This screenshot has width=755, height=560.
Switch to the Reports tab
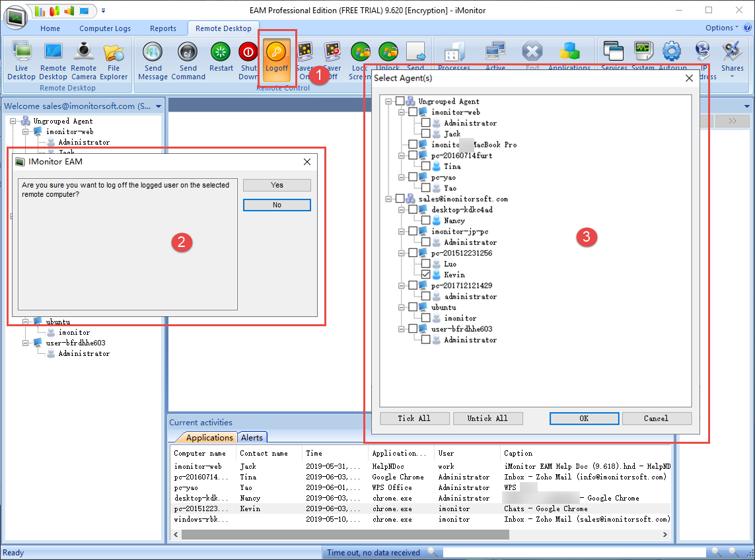[x=162, y=28]
